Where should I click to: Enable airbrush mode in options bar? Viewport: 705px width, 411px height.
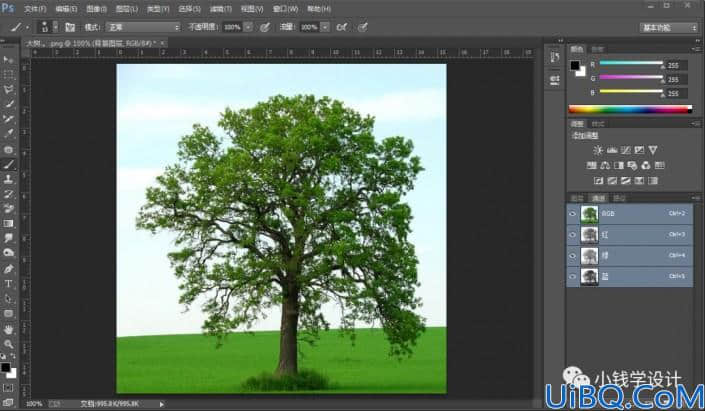(342, 27)
